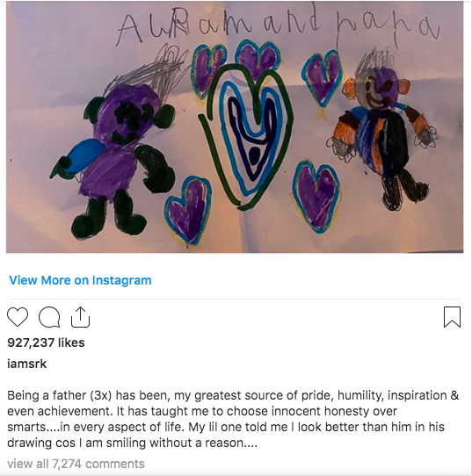This screenshot has height=476, width=472.
Task: Visit the iamsrk profile name
Action: 26,364
